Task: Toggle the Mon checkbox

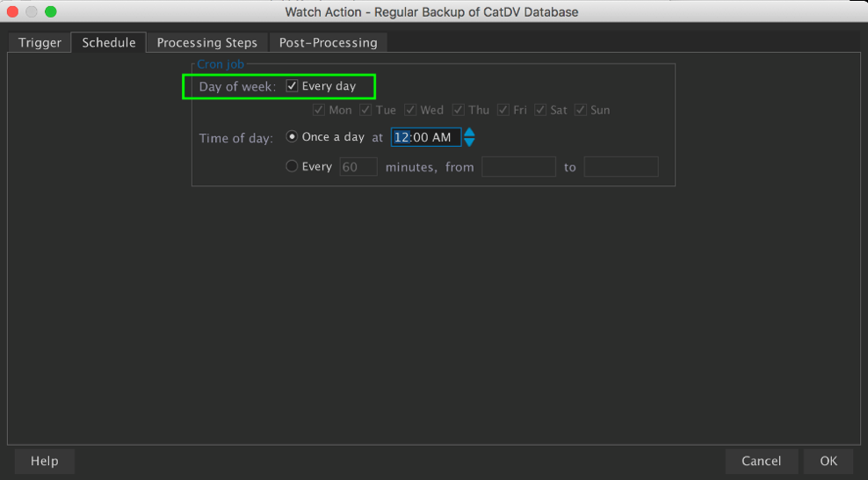Action: (x=318, y=110)
